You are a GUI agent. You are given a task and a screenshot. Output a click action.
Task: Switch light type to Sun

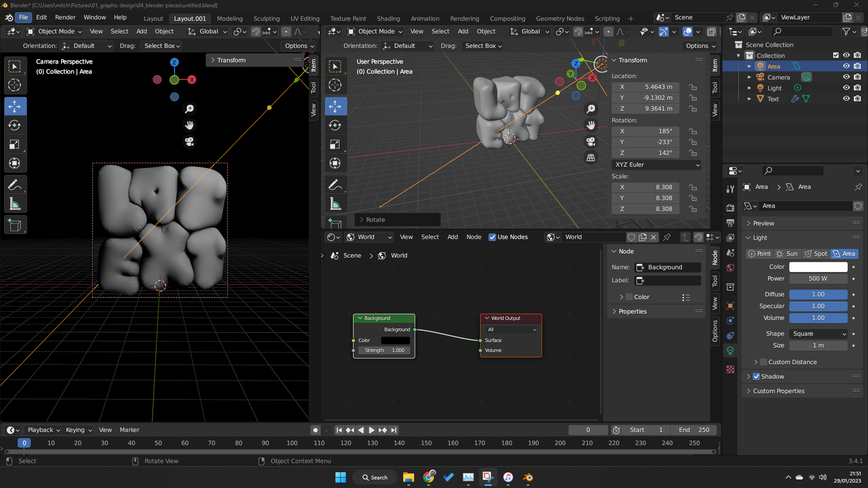tap(787, 253)
